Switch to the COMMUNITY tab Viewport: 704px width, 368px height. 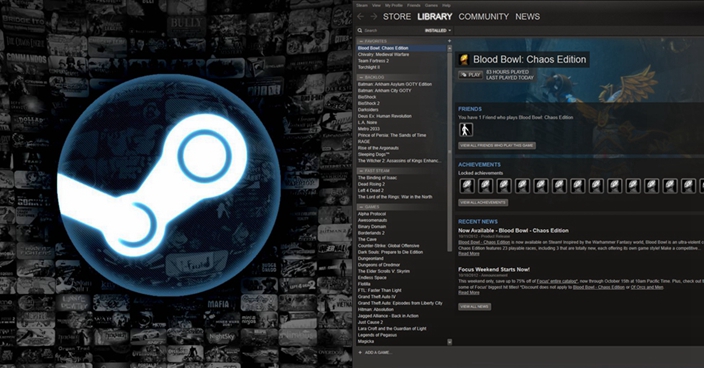point(484,17)
